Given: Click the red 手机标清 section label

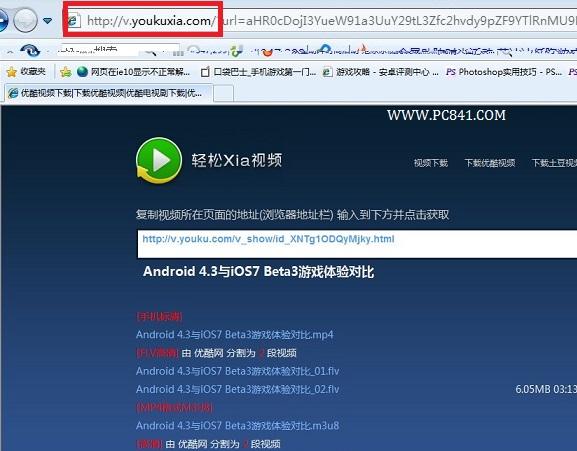Looking at the screenshot, I should 159,316.
